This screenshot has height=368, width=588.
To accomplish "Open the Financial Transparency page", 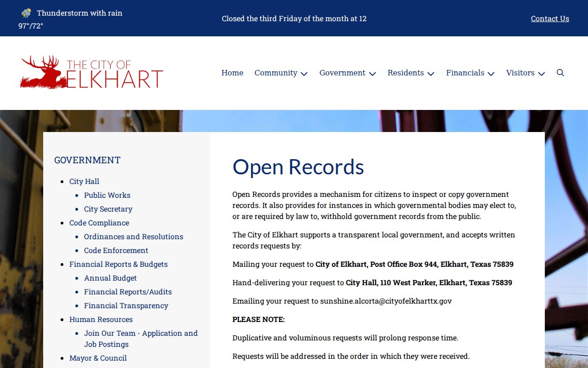I will (x=126, y=305).
